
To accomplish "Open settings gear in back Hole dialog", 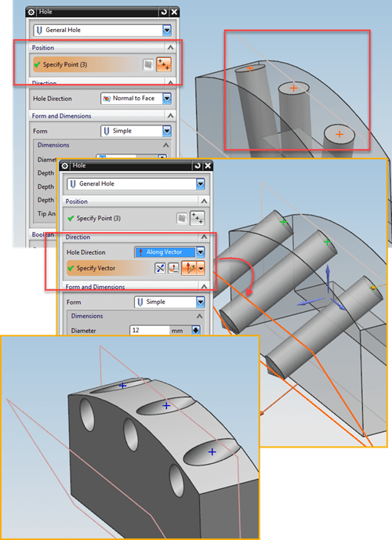I will [31, 12].
